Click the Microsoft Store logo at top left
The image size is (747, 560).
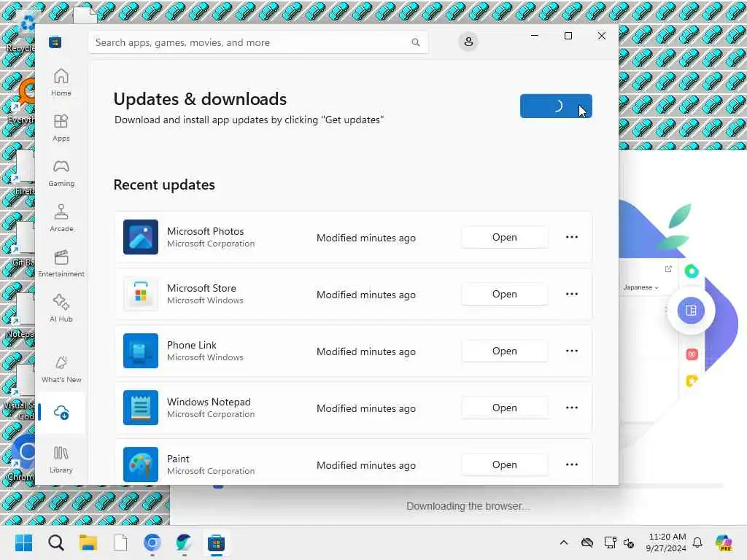pyautogui.click(x=55, y=42)
